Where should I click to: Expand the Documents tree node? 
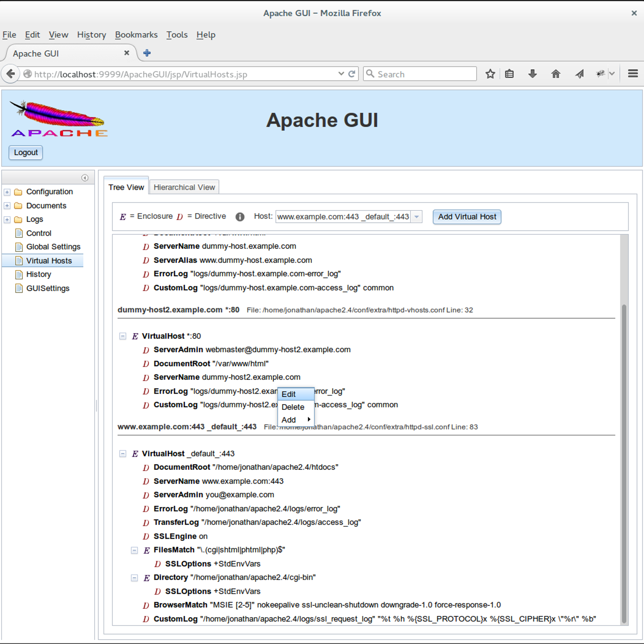click(x=7, y=206)
